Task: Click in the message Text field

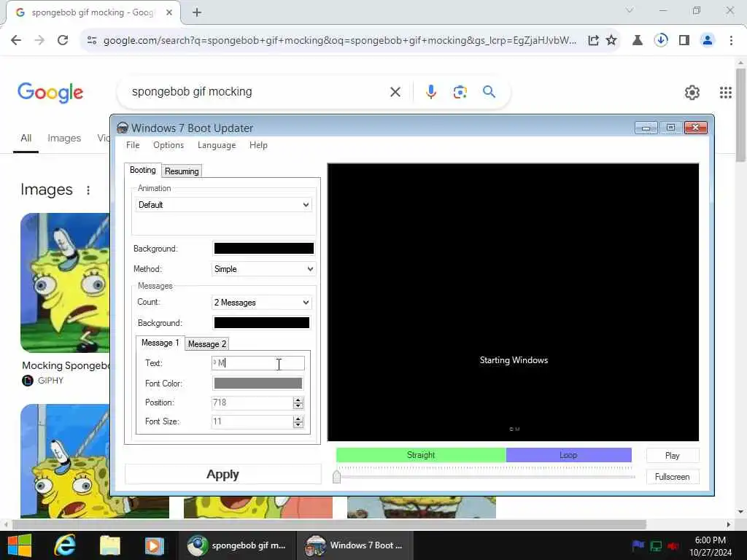Action: coord(258,363)
